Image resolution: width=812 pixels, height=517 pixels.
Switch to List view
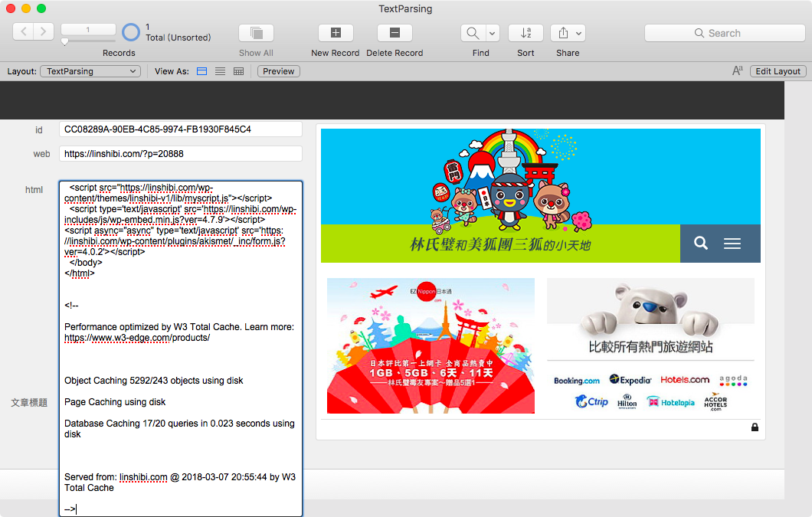(x=220, y=71)
